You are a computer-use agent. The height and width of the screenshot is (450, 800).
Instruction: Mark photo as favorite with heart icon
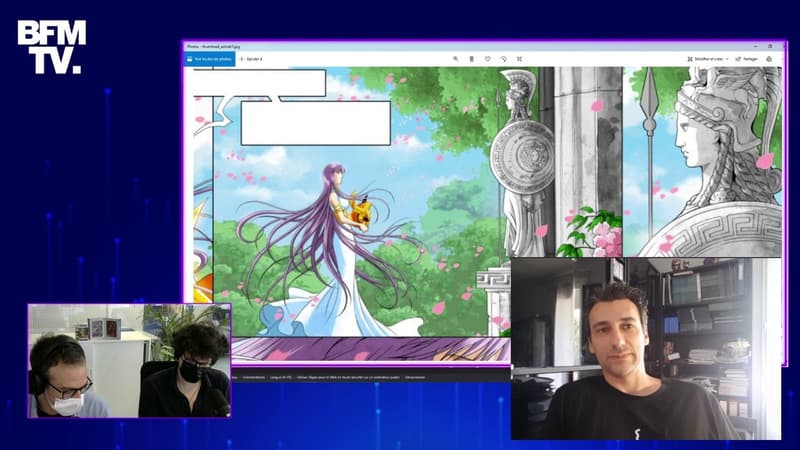[x=488, y=59]
